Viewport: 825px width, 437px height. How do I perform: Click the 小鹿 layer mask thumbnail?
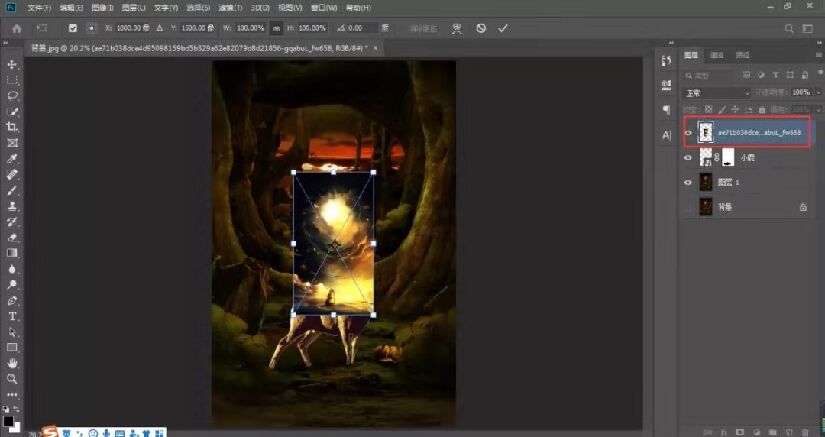click(728, 157)
